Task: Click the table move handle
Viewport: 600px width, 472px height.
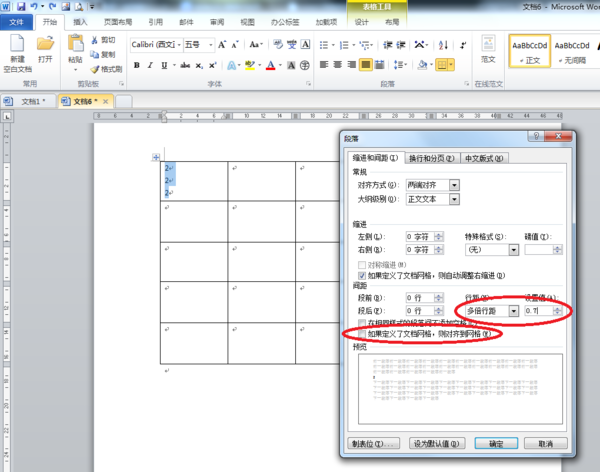Action: click(x=156, y=157)
